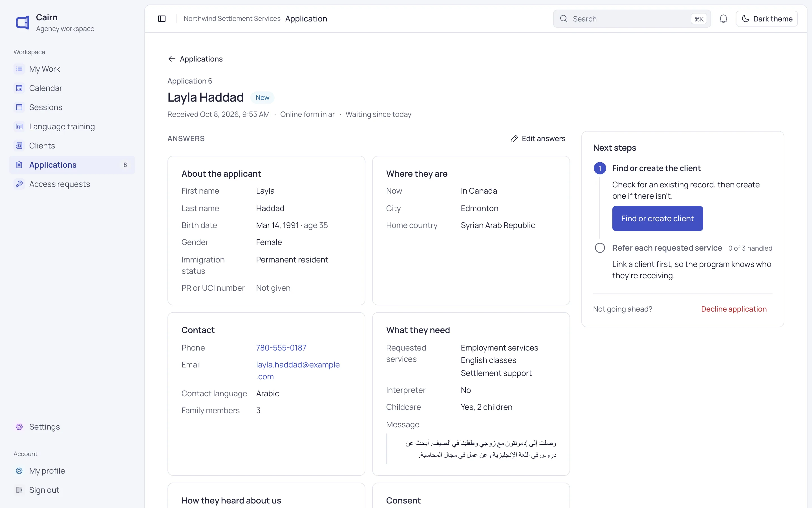
Task: Open Calendar in sidebar
Action: (72, 88)
